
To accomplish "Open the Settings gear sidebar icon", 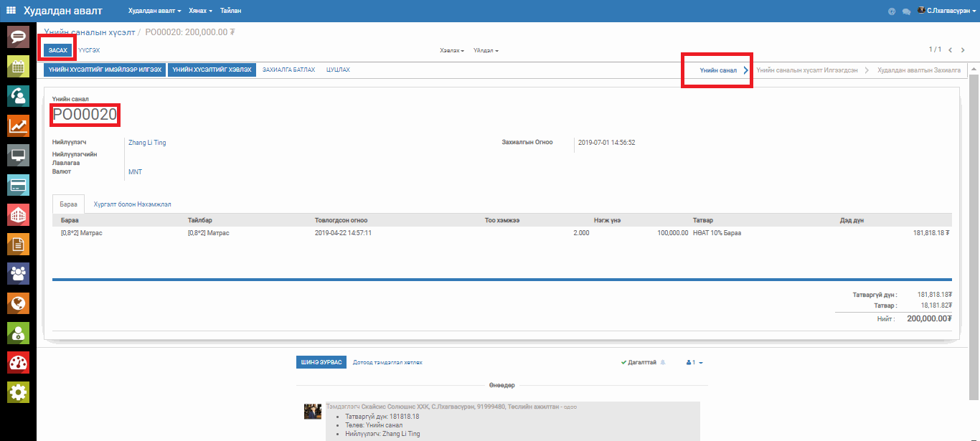I will 18,392.
